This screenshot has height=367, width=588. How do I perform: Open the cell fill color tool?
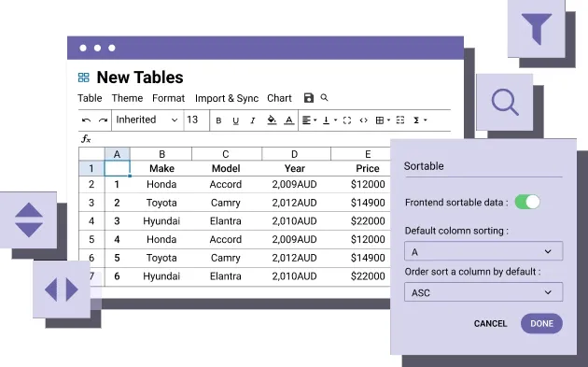(272, 120)
